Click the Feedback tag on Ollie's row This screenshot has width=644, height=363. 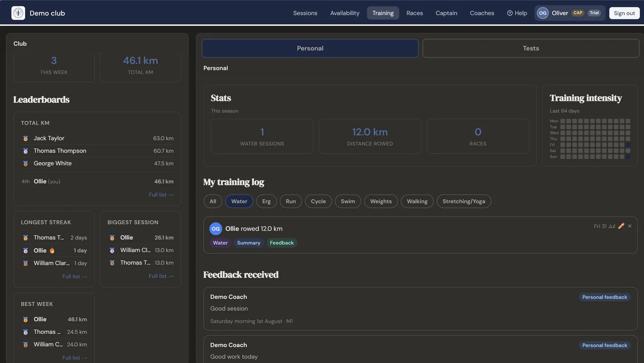[x=282, y=243]
